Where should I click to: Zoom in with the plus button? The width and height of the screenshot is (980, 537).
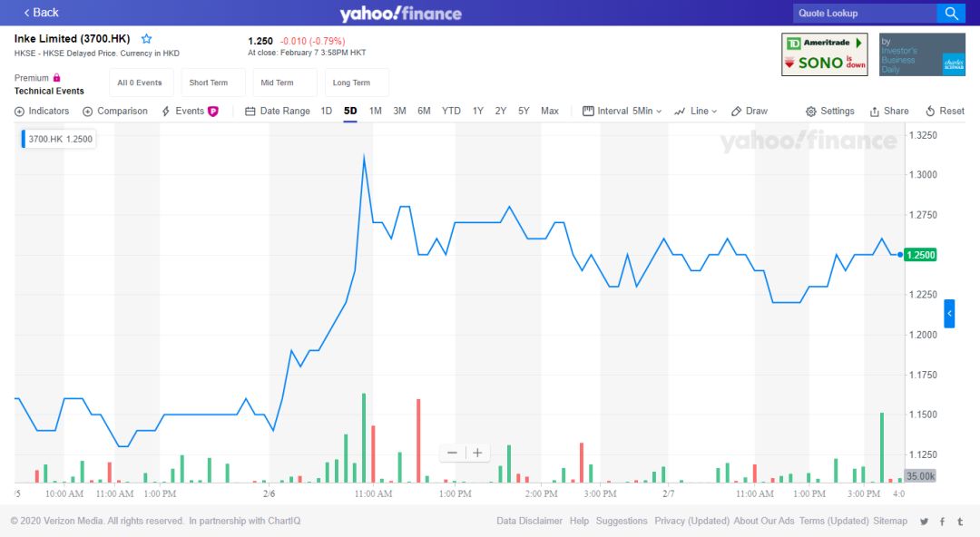pyautogui.click(x=477, y=453)
